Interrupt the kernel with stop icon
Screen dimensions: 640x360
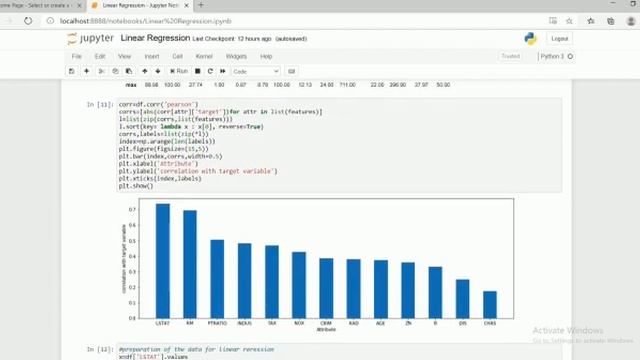tap(198, 71)
